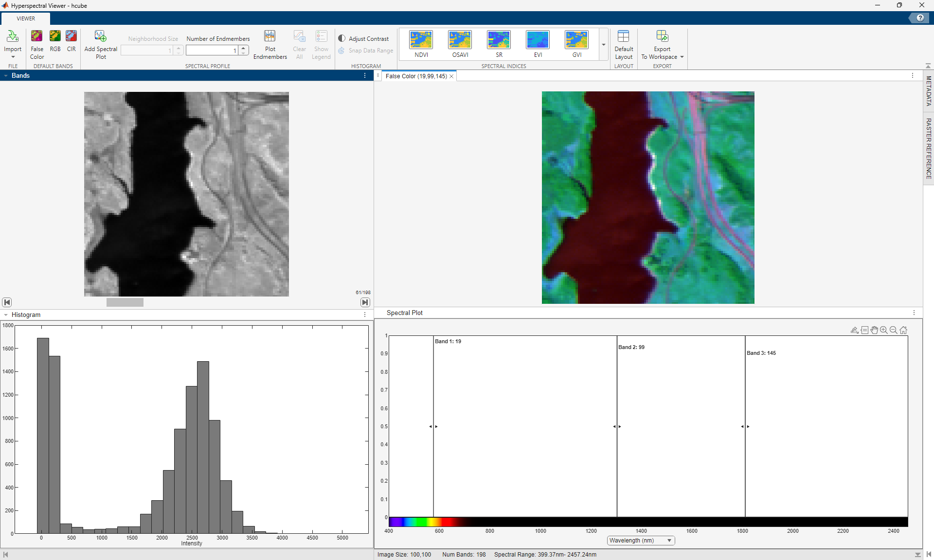Open the Wavelength unit dropdown
This screenshot has width=934, height=560.
tap(668, 540)
